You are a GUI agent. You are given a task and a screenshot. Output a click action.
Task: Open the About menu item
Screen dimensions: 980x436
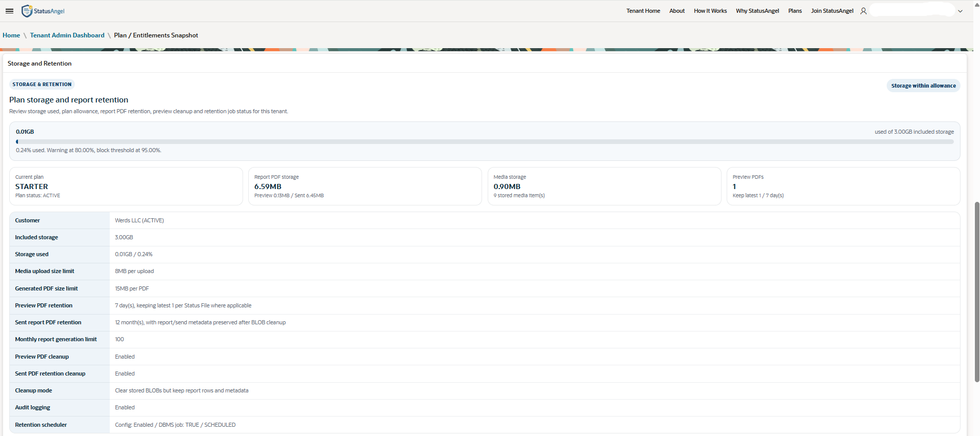(x=677, y=11)
